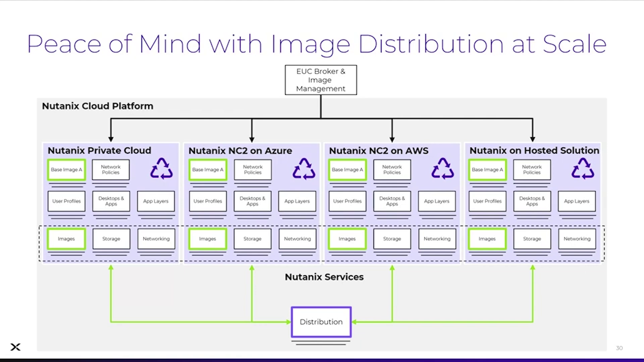Click Base Image A in Nutanix Private Cloud
644x362 pixels.
[66, 170]
